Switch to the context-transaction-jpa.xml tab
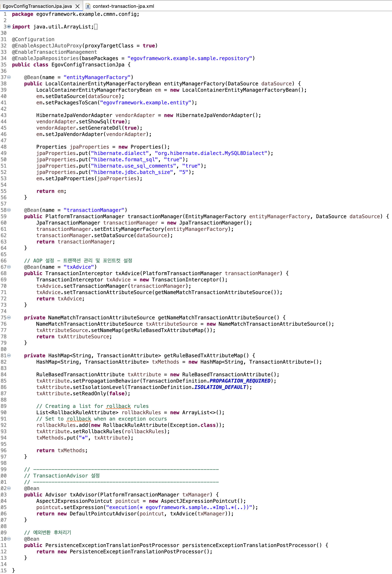This screenshot has width=392, height=574. 123,6
